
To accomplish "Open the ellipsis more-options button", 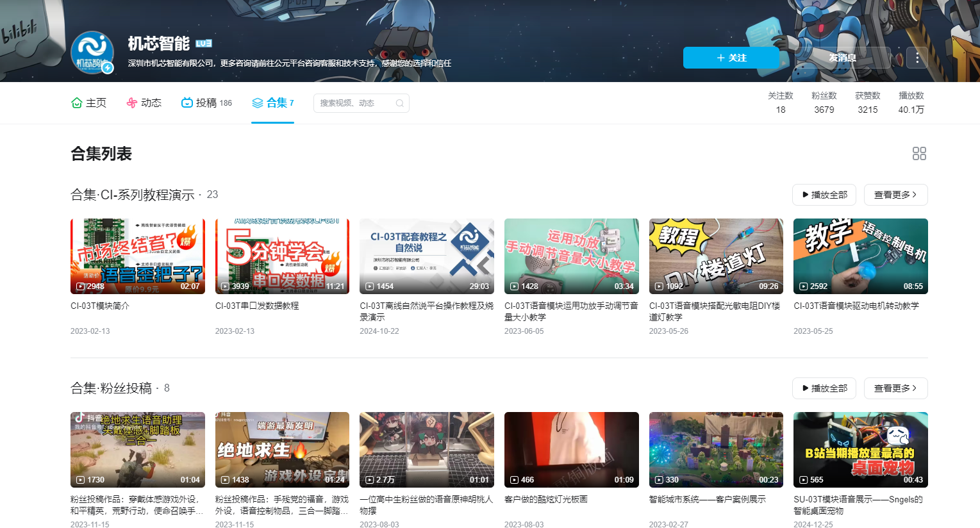I will coord(917,57).
